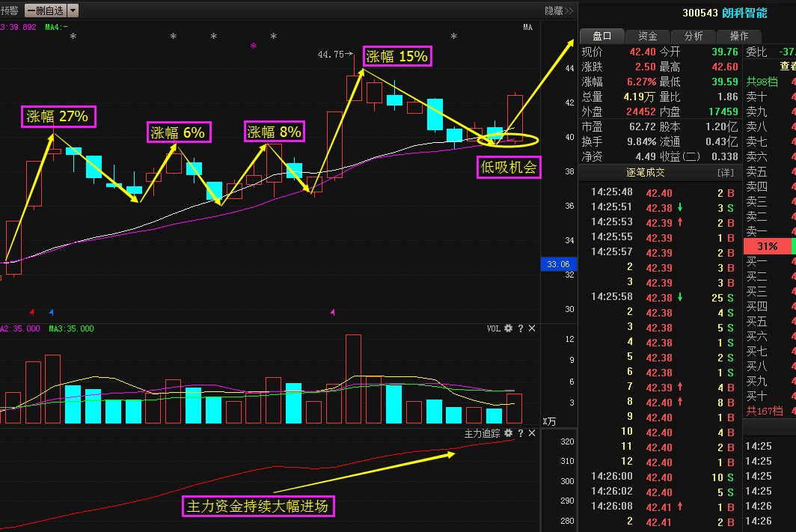
Task: Click the VOL panel help question mark
Action: point(520,328)
